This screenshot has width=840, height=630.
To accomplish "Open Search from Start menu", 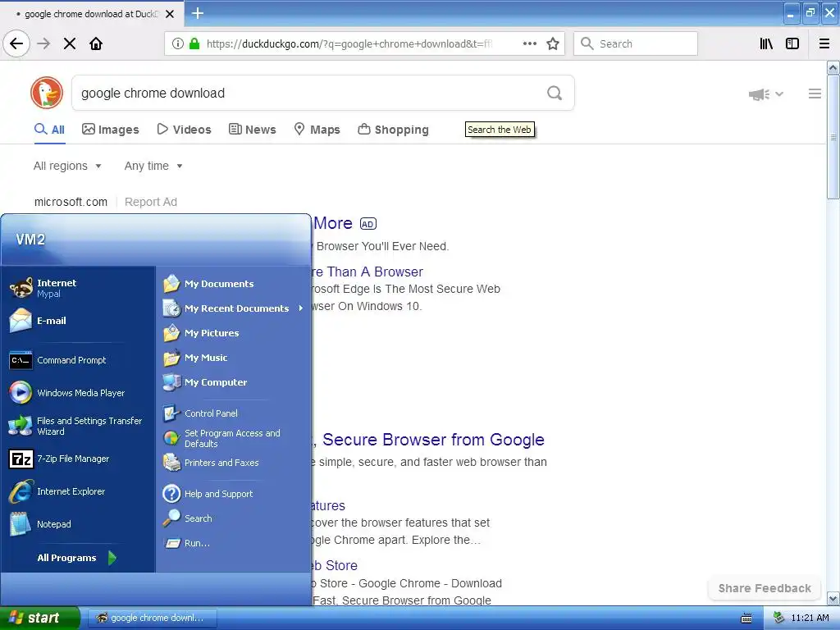I will coord(234,518).
